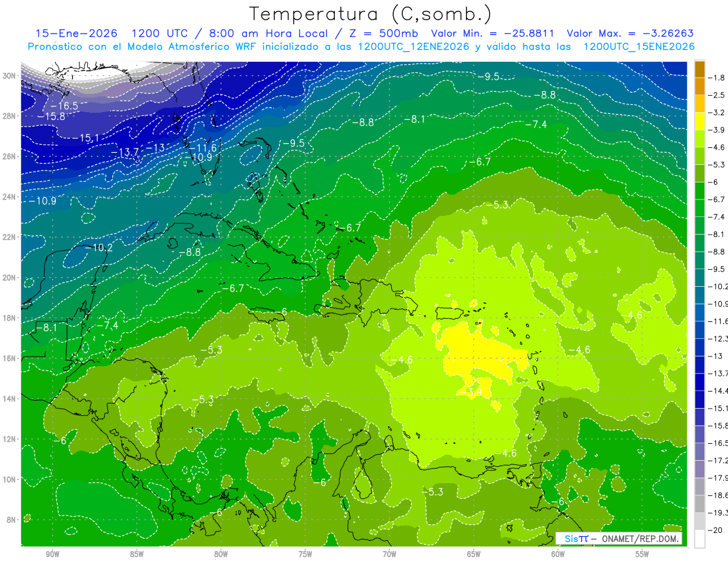Select the yellow swatch between -3.2 and -3.9

699,121
